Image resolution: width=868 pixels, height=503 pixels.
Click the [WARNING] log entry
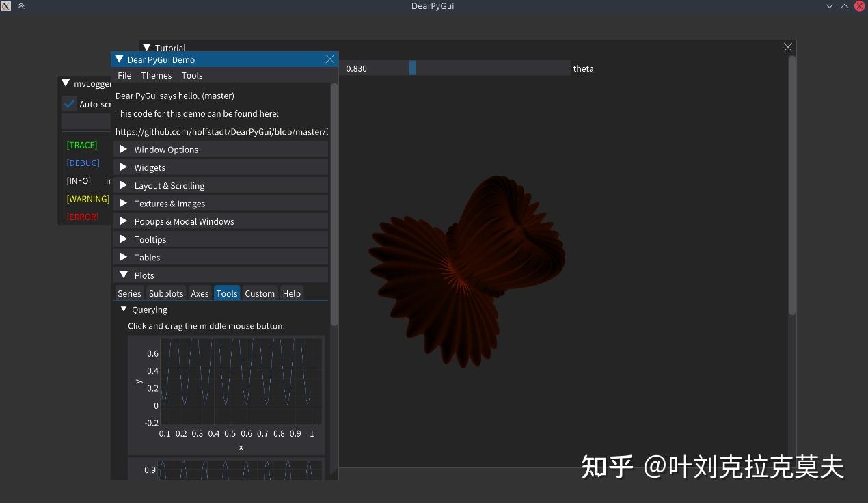pyautogui.click(x=87, y=199)
